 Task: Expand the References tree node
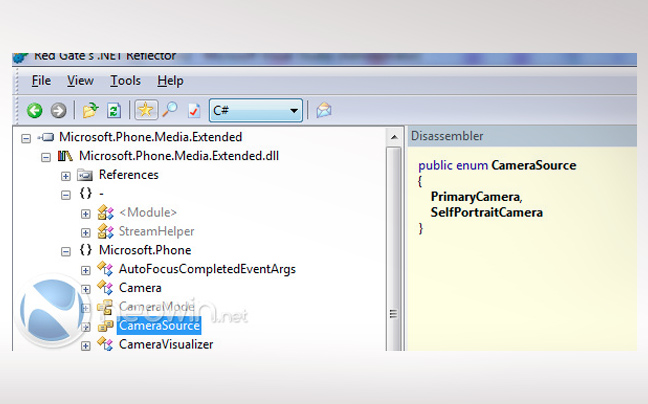pos(66,175)
